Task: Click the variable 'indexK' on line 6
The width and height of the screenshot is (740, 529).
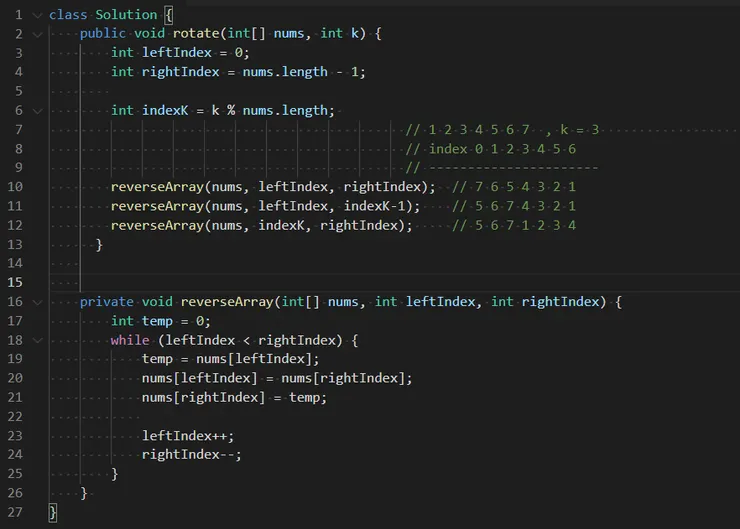Action: 165,110
